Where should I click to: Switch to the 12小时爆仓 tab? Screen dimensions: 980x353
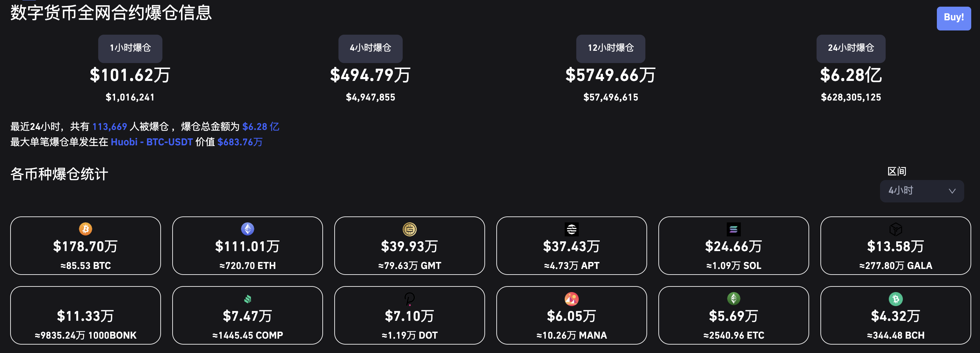(x=610, y=48)
